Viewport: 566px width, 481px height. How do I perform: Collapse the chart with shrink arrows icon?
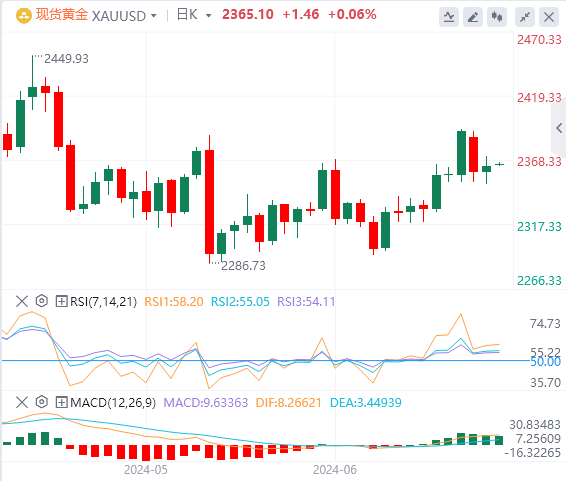click(x=525, y=17)
